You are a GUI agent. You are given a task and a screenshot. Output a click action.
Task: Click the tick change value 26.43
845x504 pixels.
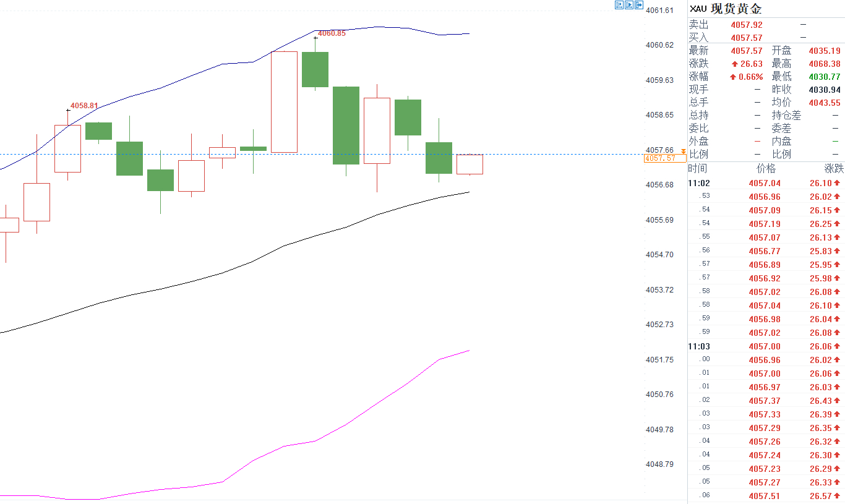point(821,401)
